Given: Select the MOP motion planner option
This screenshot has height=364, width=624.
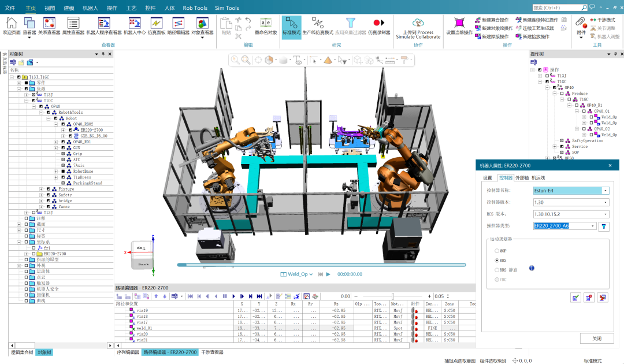Looking at the screenshot, I should pos(497,251).
